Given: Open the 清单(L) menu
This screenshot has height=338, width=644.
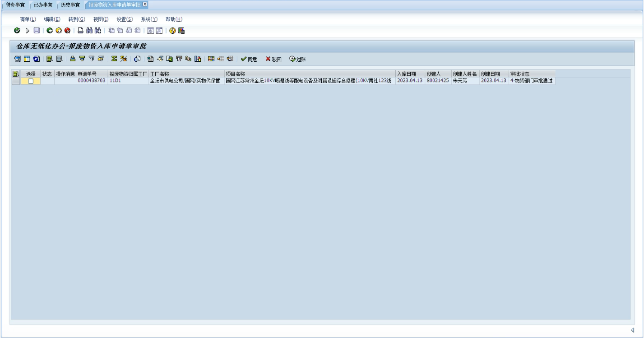Looking at the screenshot, I should tap(28, 19).
